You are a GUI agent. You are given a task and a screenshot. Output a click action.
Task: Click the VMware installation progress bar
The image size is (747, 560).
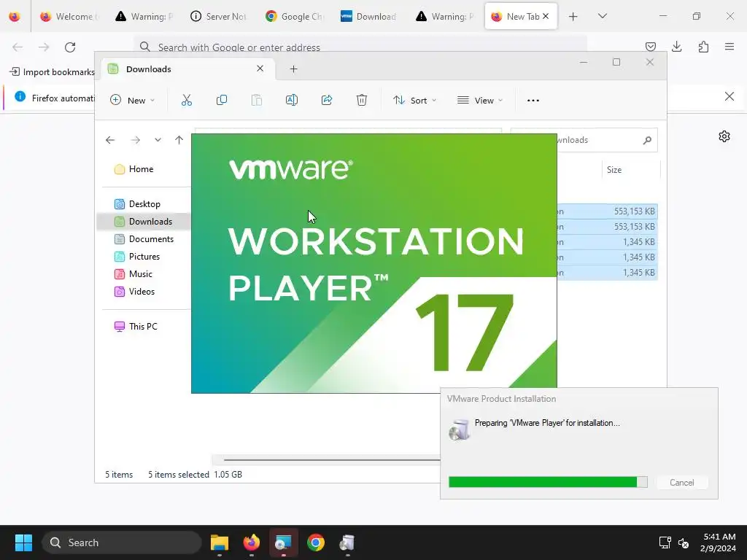point(548,482)
